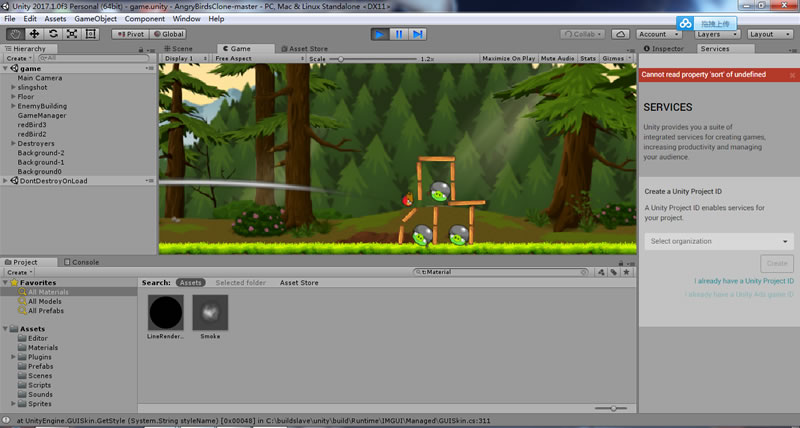Image resolution: width=800 pixels, height=428 pixels.
Task: Open the Layers dropdown
Action: (x=717, y=34)
